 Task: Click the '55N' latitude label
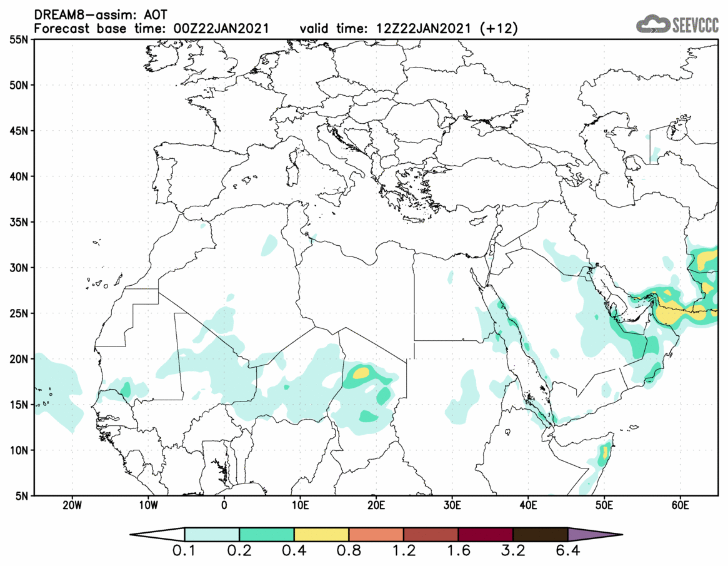coord(19,40)
